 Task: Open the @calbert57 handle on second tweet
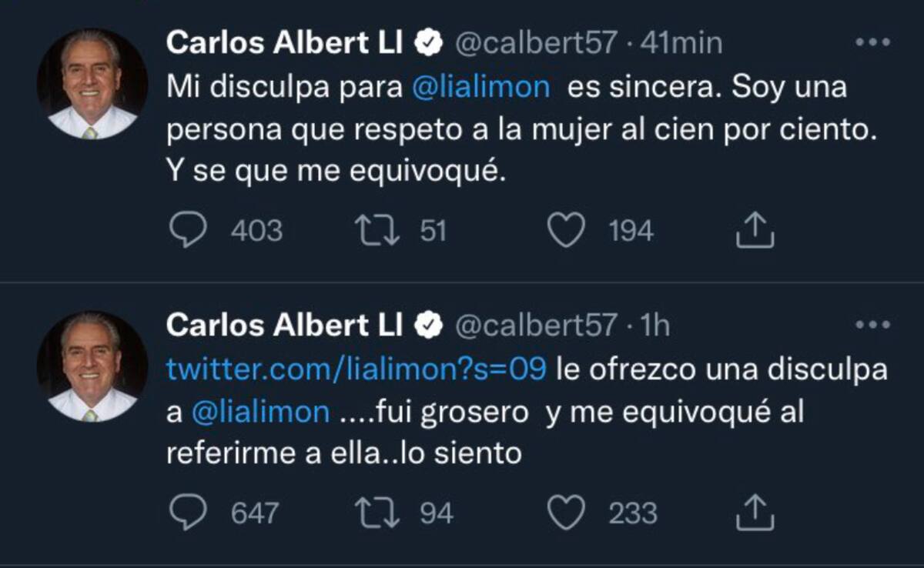tap(537, 326)
